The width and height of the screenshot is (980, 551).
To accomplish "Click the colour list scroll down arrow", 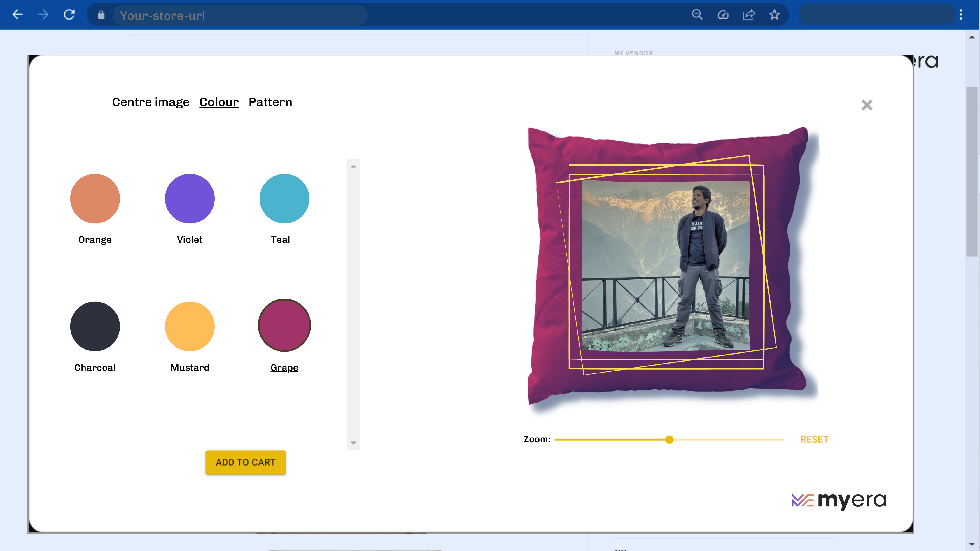I will point(353,443).
